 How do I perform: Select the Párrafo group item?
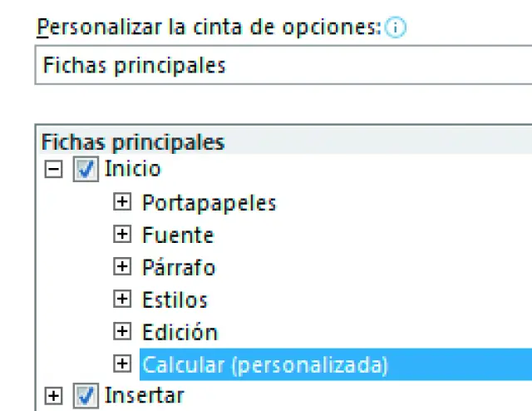click(x=179, y=267)
